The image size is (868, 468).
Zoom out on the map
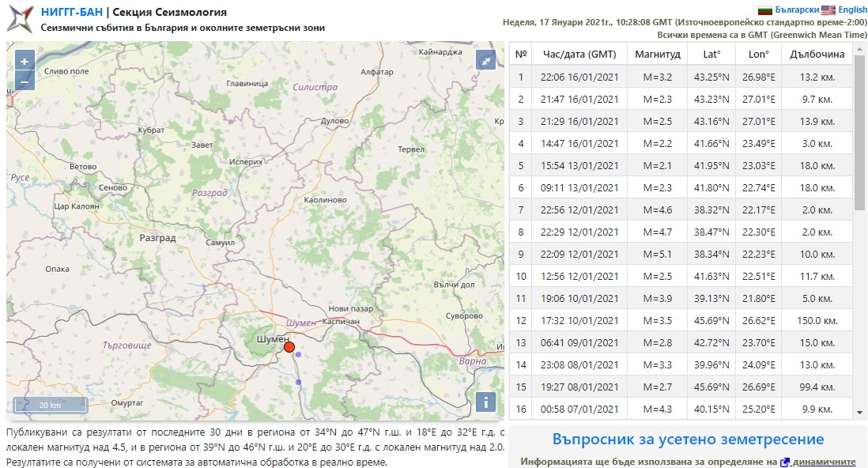24,81
